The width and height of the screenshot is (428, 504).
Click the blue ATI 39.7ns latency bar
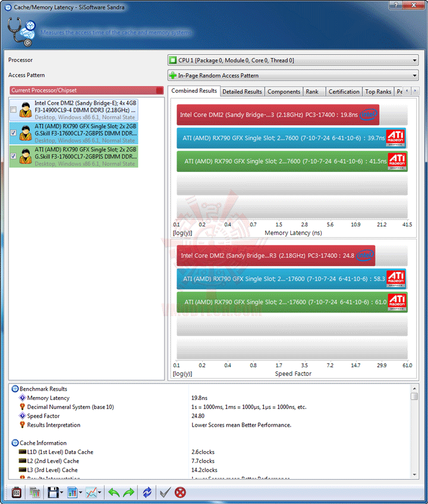click(x=291, y=138)
